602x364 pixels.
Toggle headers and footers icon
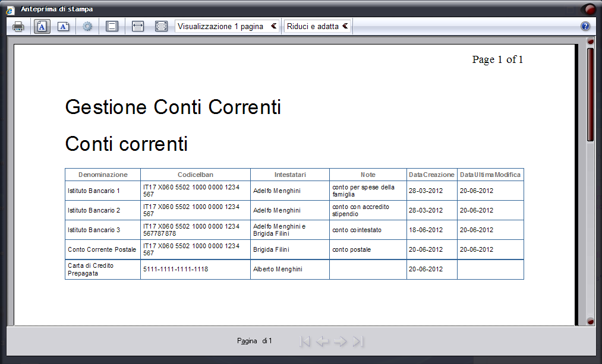pyautogui.click(x=112, y=27)
